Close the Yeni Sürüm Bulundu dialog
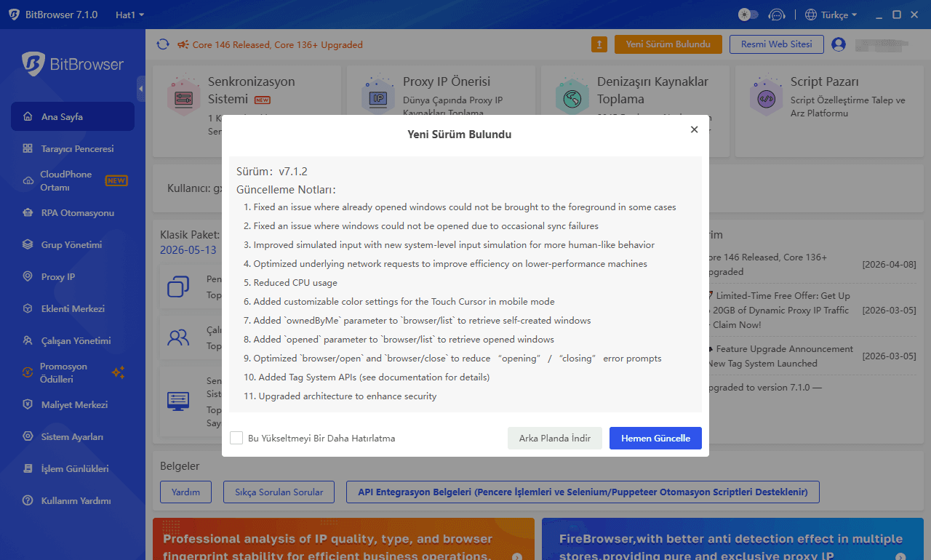 [694, 129]
